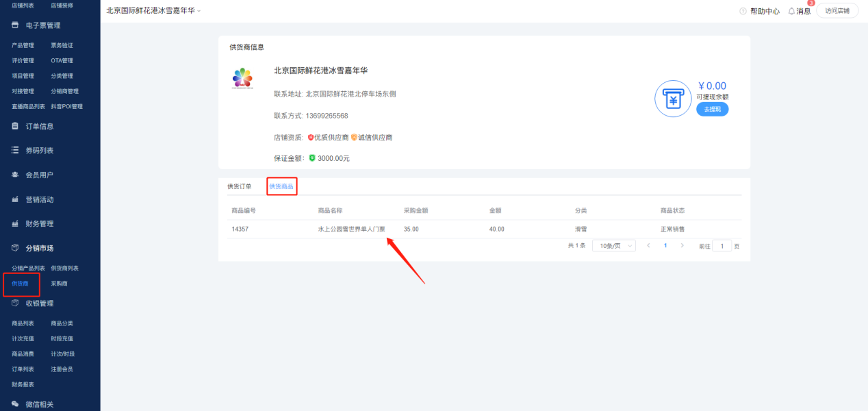
Task: Click the supplier's colorful flower logo
Action: click(x=242, y=78)
